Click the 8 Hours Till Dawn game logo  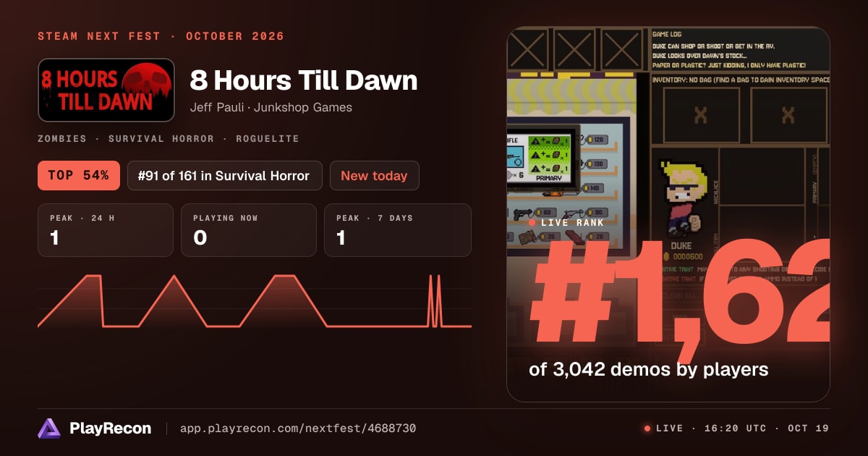106,90
